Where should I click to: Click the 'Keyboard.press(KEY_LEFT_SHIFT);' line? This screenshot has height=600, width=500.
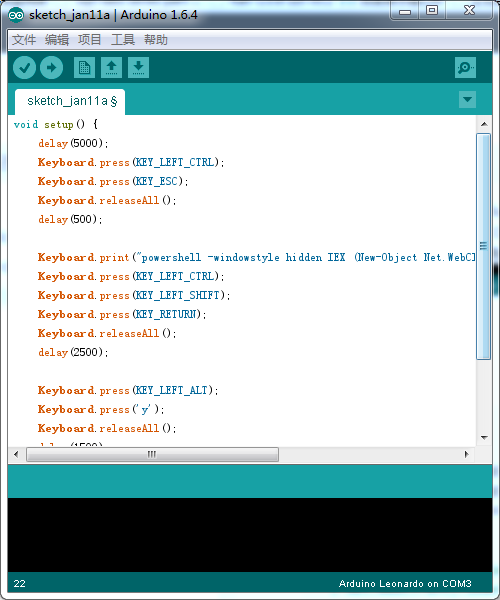click(x=134, y=295)
